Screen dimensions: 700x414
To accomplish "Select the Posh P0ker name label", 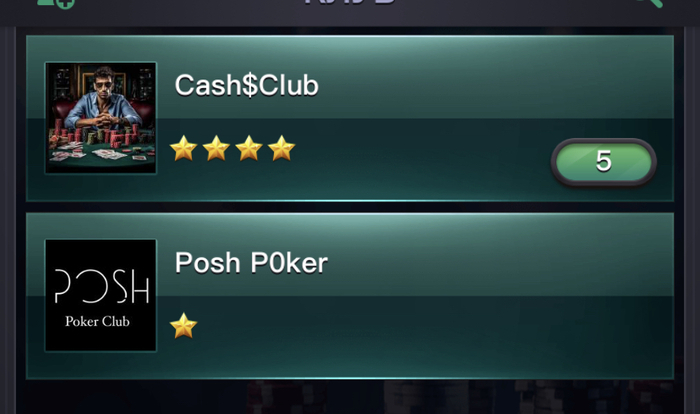I will pyautogui.click(x=251, y=262).
